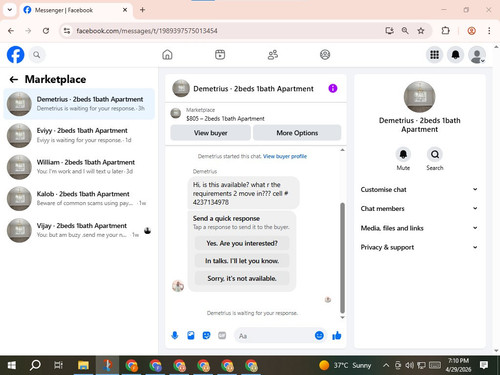Open the Chrome profile avatar
The width and height of the screenshot is (500, 375).
point(471,31)
